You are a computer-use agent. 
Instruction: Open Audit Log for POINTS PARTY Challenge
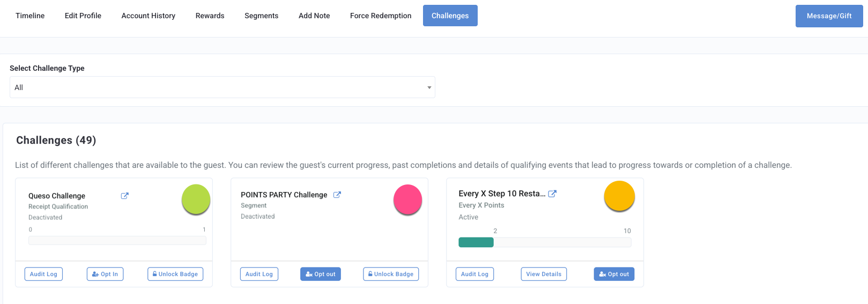point(259,274)
